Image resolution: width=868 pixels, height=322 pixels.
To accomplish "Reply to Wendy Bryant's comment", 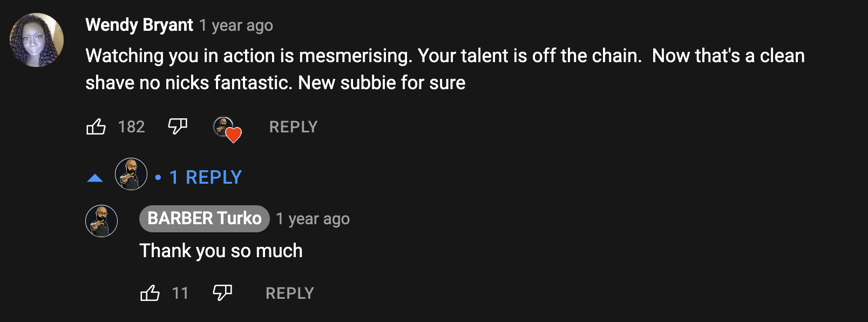I will click(293, 127).
